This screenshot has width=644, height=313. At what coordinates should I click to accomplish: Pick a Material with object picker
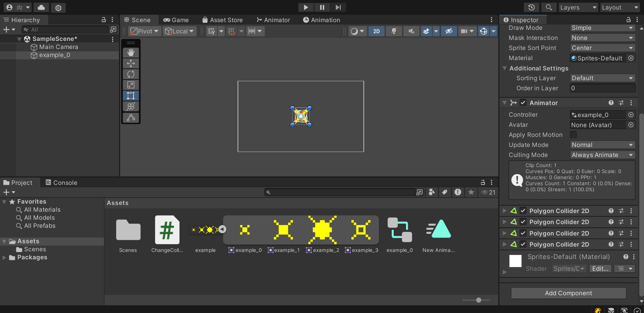[x=631, y=58]
